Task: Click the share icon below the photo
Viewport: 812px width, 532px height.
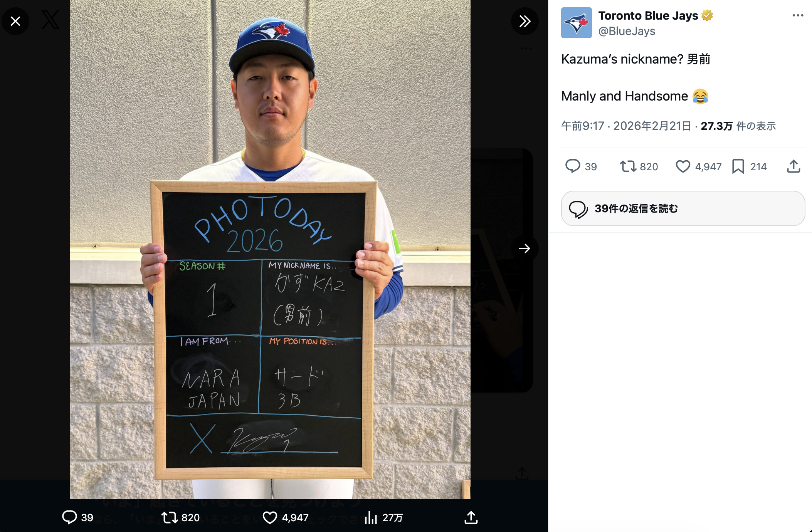Action: [x=471, y=517]
